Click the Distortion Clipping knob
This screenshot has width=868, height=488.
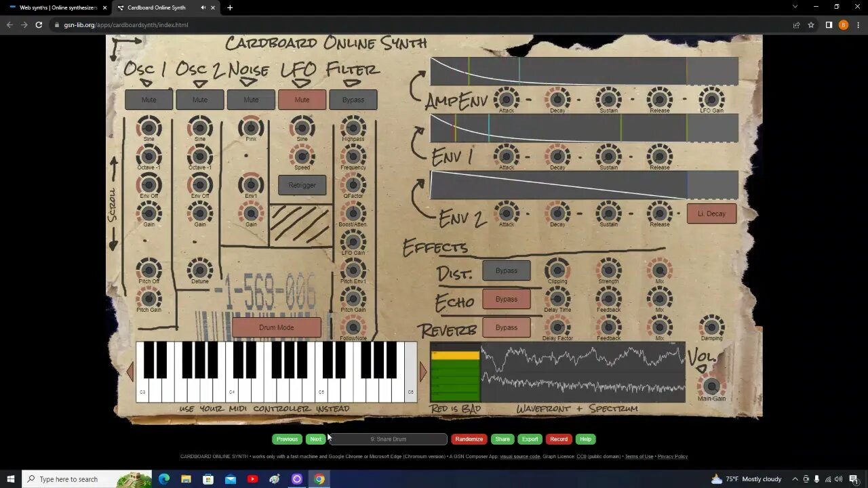(x=557, y=270)
